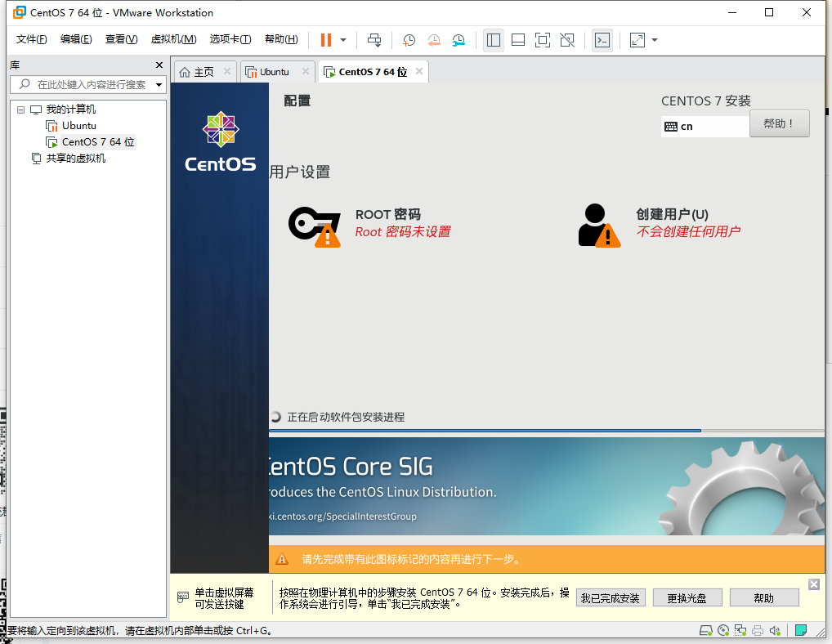
Task: Select Ubuntu in the library tree
Action: pyautogui.click(x=79, y=126)
